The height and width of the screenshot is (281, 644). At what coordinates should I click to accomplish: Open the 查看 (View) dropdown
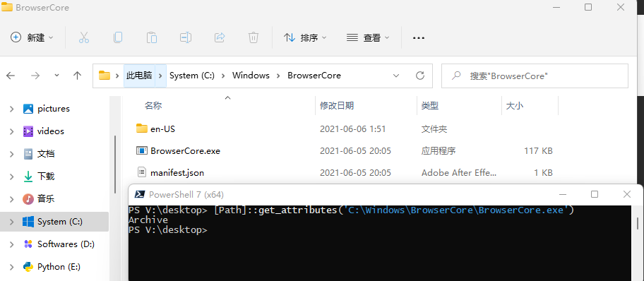click(x=368, y=38)
